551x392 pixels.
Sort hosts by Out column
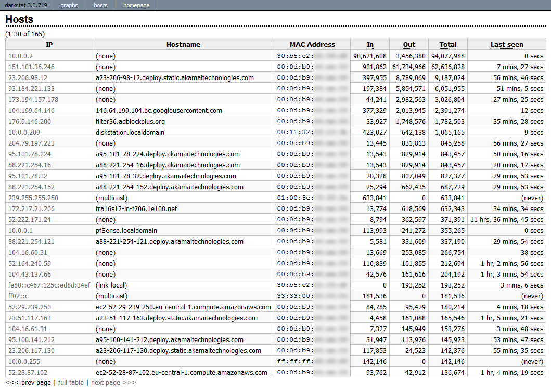point(409,45)
